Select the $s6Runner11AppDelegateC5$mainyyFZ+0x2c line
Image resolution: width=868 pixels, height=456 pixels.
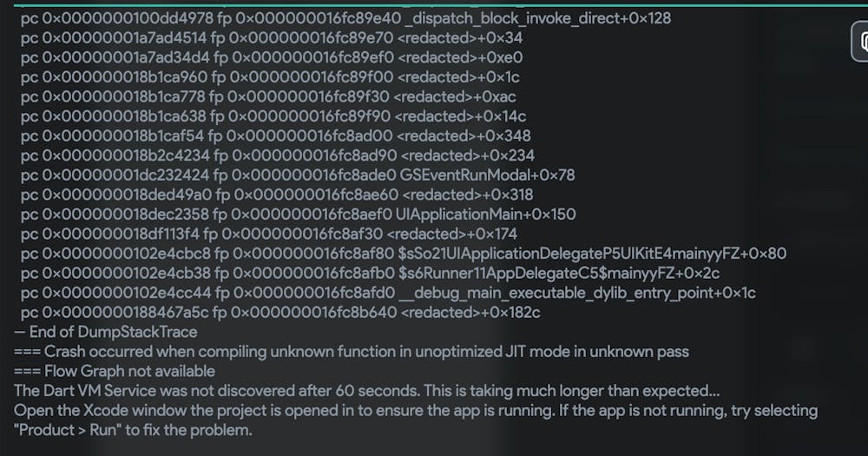pyautogui.click(x=370, y=273)
